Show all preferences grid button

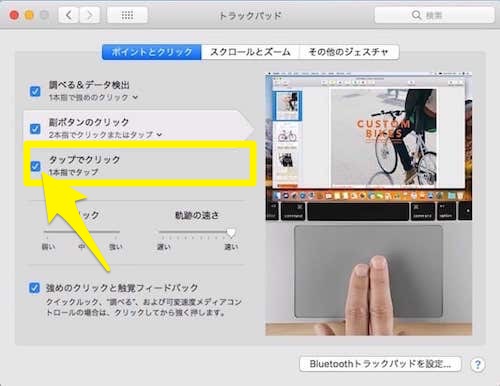point(127,15)
